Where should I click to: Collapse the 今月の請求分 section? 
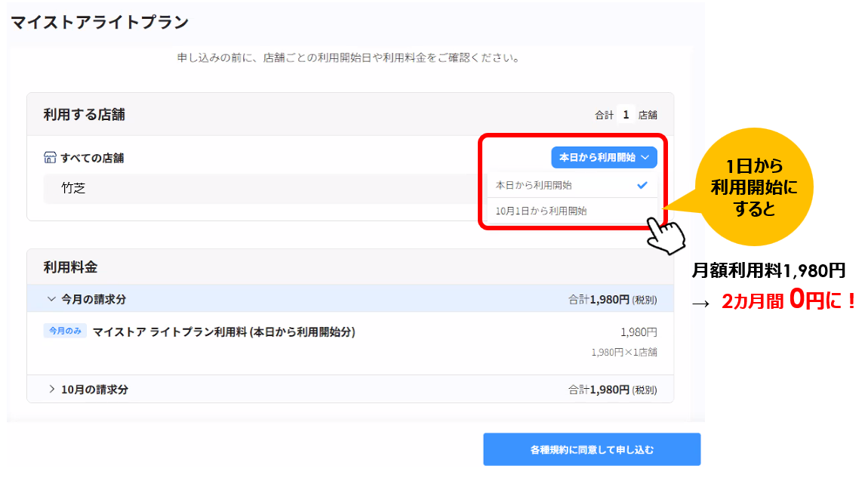(93, 299)
